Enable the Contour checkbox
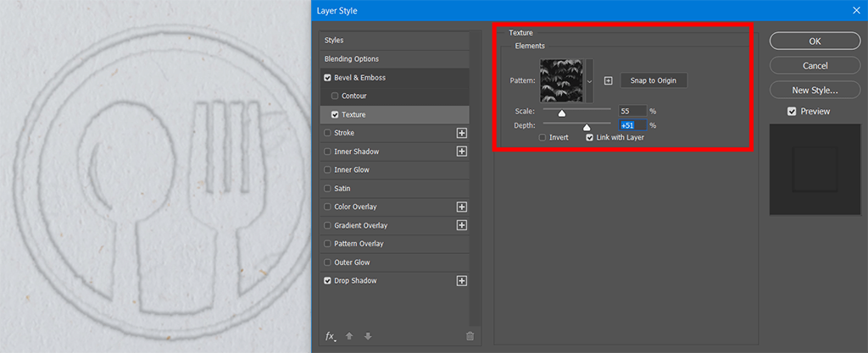Screen dimensions: 868x353 [335, 97]
